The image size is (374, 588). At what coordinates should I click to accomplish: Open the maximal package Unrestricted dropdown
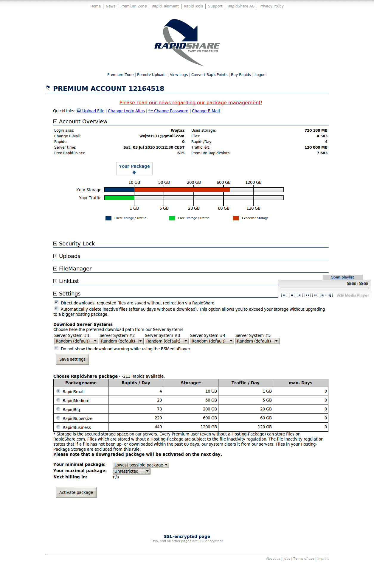[x=132, y=471]
